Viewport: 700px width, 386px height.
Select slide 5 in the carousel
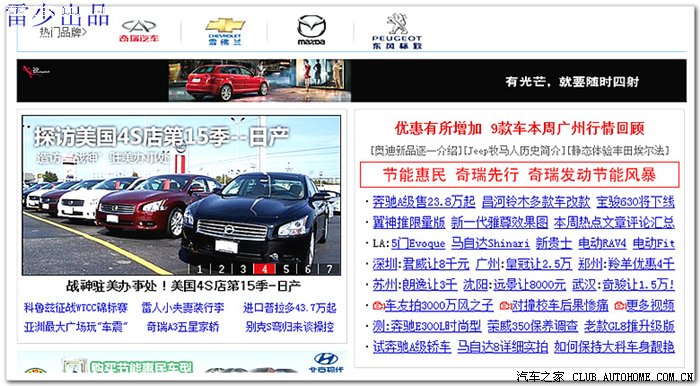coord(286,269)
